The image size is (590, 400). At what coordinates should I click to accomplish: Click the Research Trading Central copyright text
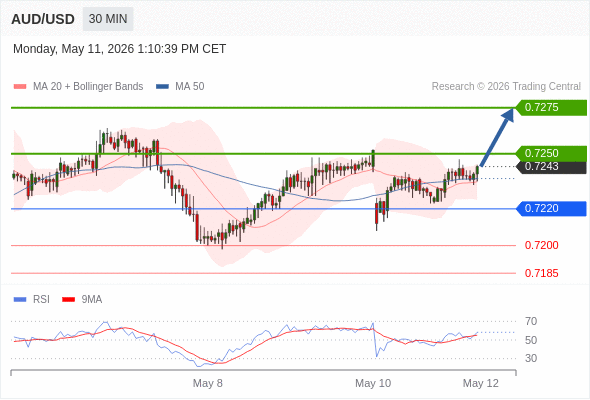pyautogui.click(x=506, y=87)
